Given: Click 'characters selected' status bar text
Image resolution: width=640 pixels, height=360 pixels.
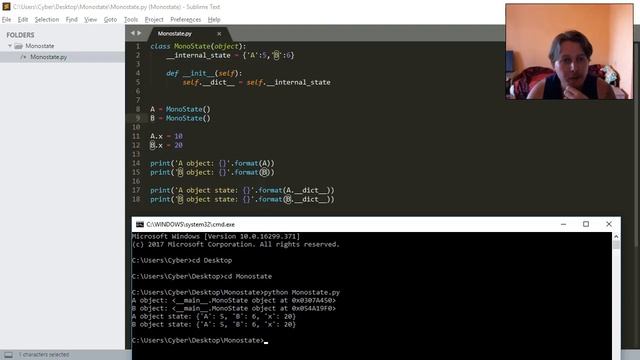Looking at the screenshot, I should tap(44, 355).
